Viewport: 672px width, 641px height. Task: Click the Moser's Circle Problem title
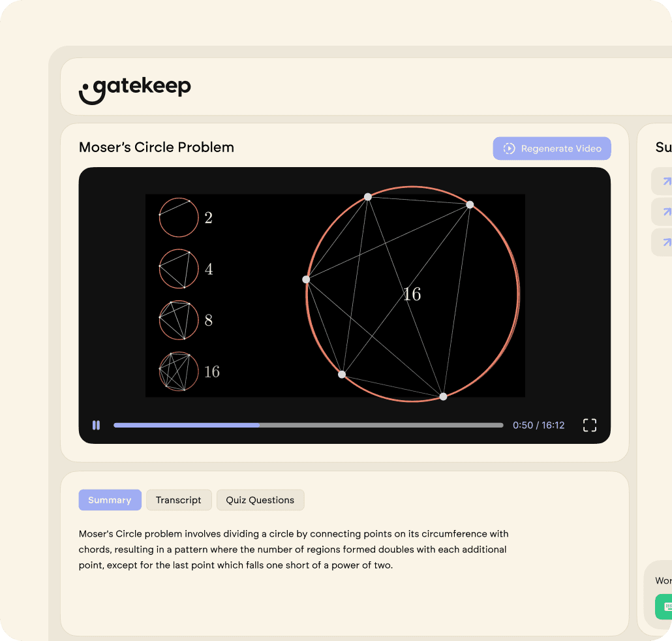157,147
